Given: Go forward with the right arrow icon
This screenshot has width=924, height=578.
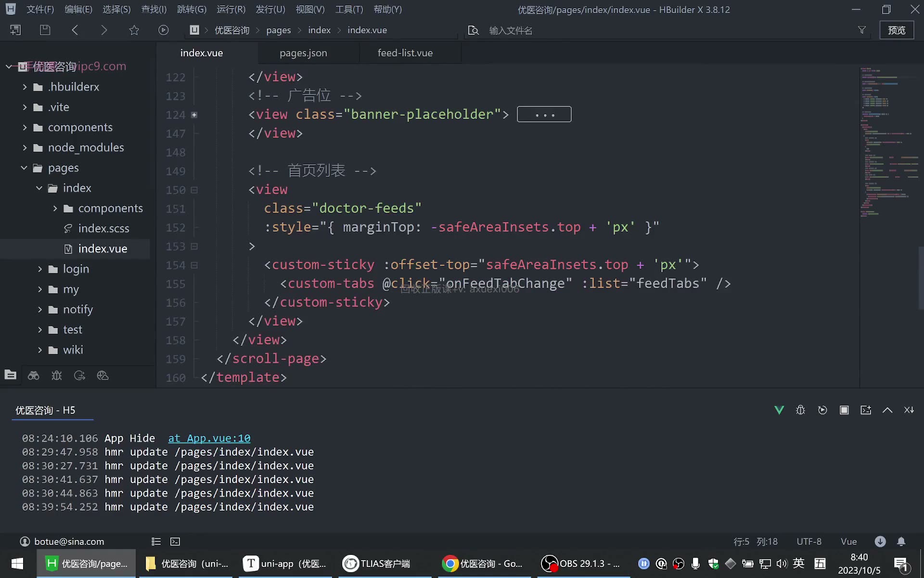Looking at the screenshot, I should coord(104,30).
